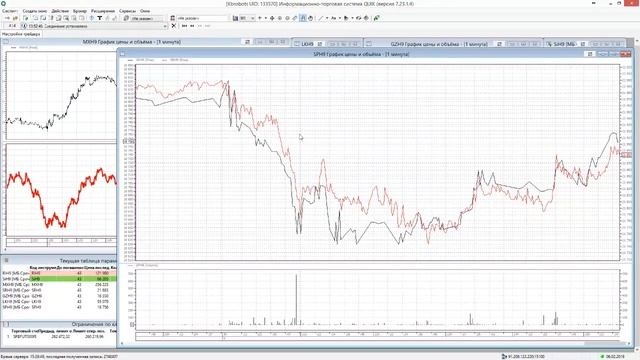Select the LKH9 window tab
This screenshot has height=360, width=640.
tap(307, 44)
